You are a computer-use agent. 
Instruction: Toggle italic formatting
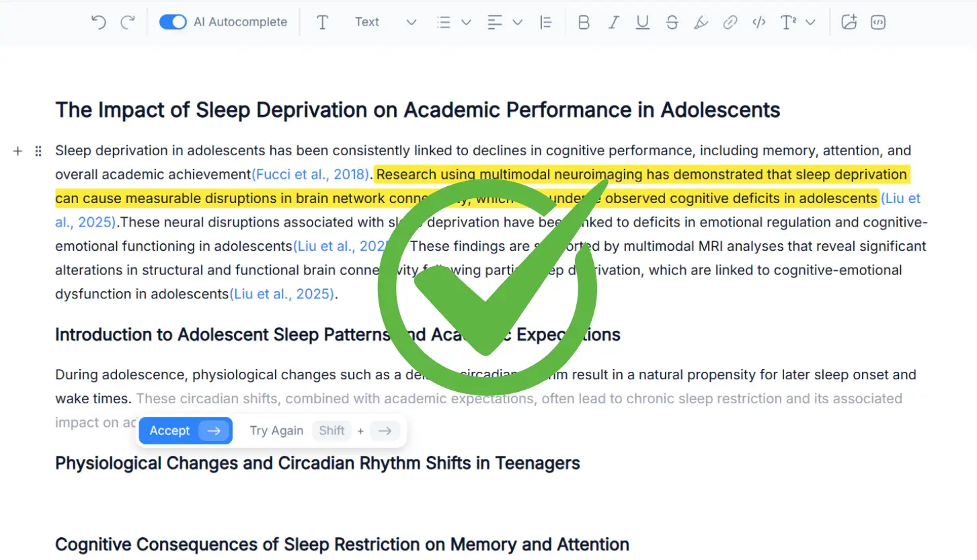[x=613, y=22]
